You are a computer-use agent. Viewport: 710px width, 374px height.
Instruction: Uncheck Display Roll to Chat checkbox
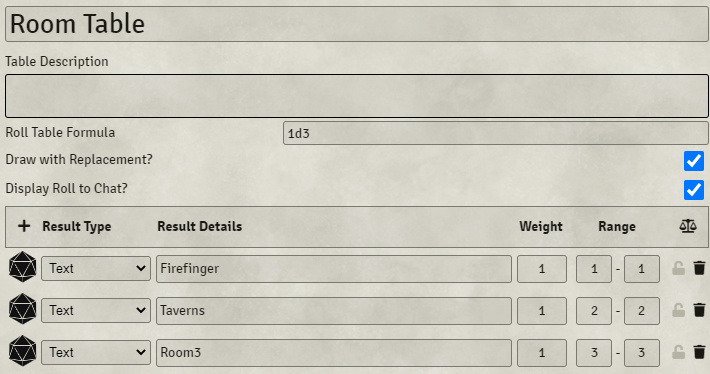(694, 190)
